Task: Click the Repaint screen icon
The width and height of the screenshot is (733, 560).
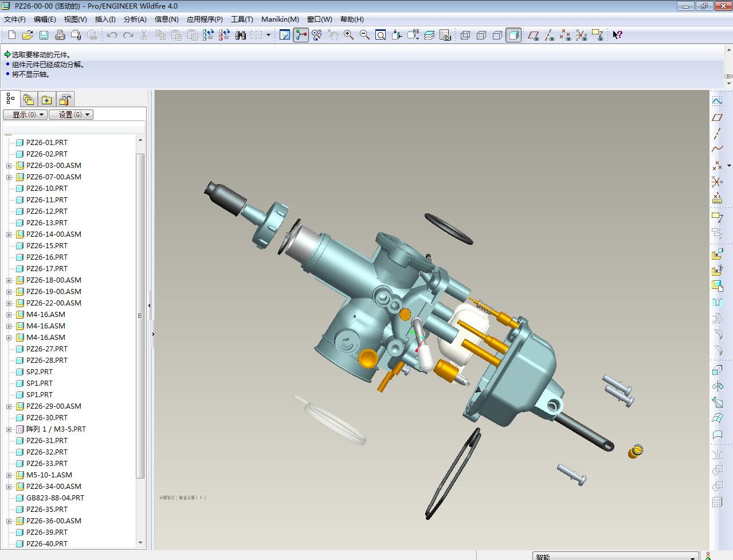Action: click(x=285, y=35)
